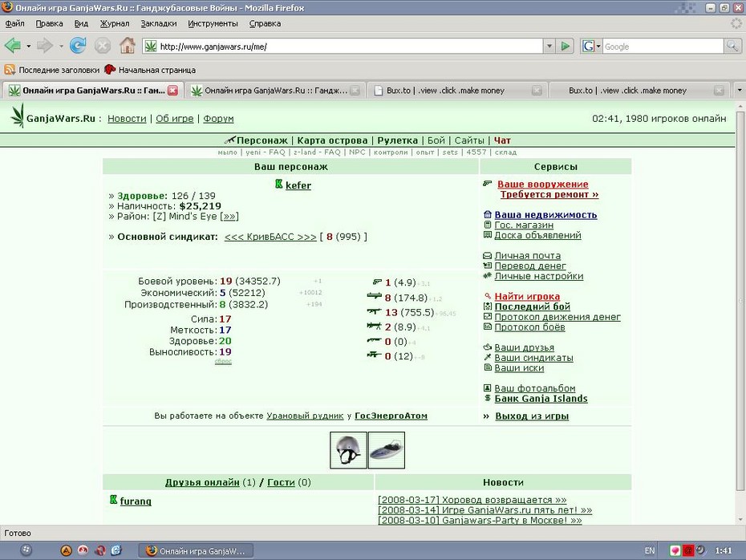Click the magnifier icon beside Найти игрока
Screen dimensions: 746x560
coord(488,296)
